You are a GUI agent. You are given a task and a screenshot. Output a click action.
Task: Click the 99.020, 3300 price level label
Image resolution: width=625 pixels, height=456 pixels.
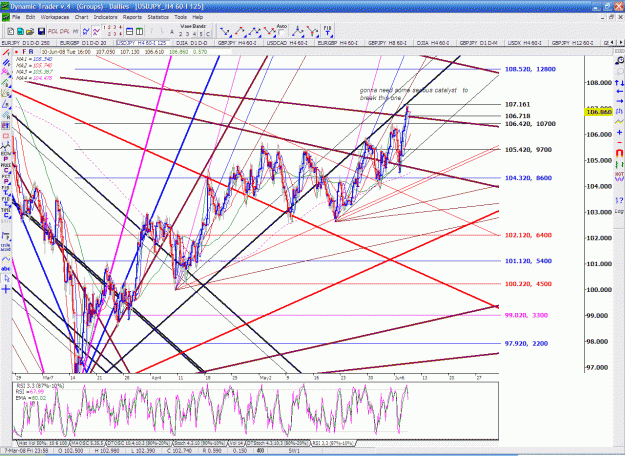pyautogui.click(x=526, y=315)
